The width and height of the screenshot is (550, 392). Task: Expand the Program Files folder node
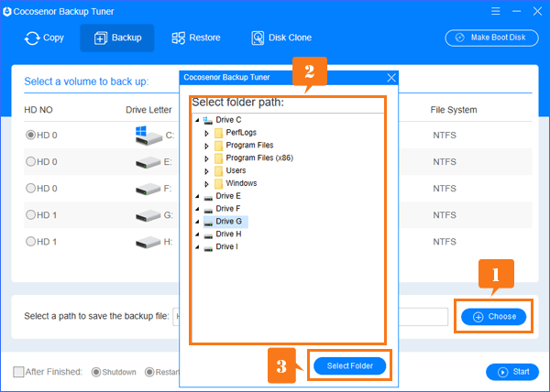(x=207, y=146)
